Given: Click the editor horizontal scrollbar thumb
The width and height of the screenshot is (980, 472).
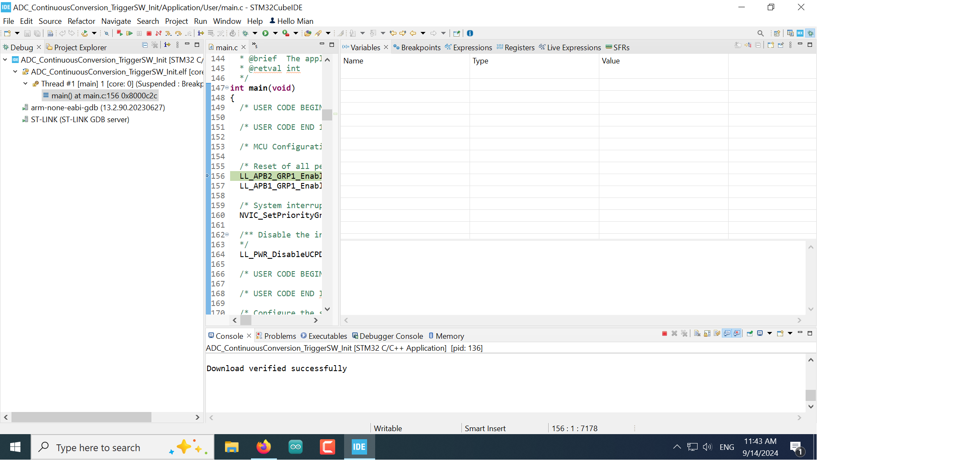Looking at the screenshot, I should (x=246, y=320).
